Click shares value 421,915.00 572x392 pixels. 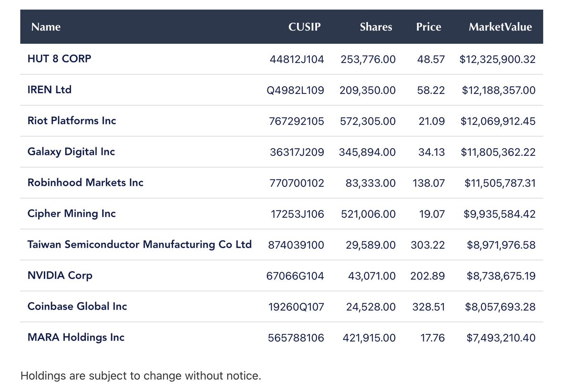click(369, 338)
